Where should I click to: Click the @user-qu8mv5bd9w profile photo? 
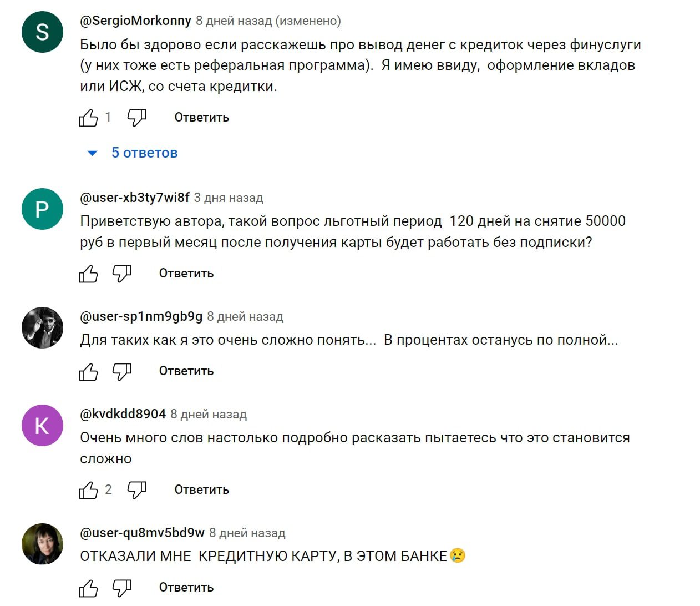click(42, 544)
